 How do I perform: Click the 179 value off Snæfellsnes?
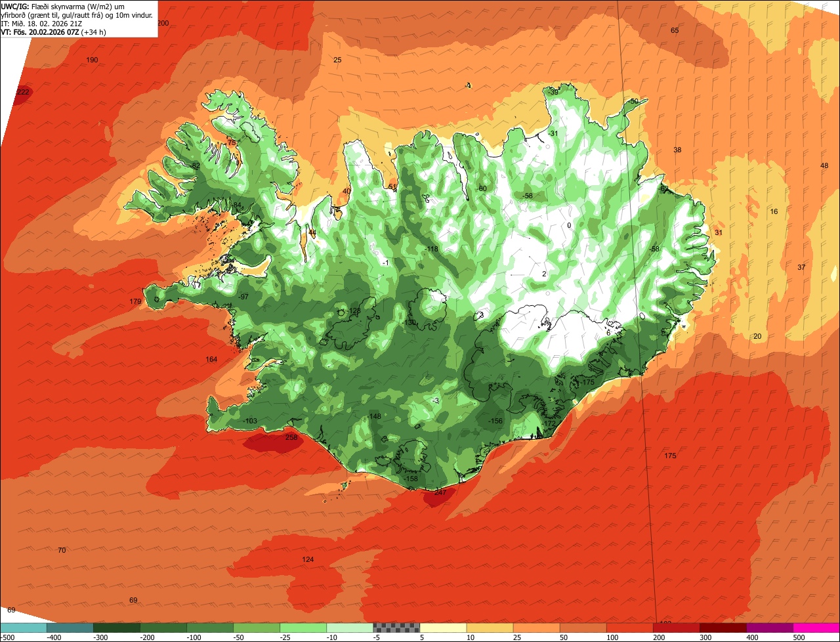pos(135,302)
